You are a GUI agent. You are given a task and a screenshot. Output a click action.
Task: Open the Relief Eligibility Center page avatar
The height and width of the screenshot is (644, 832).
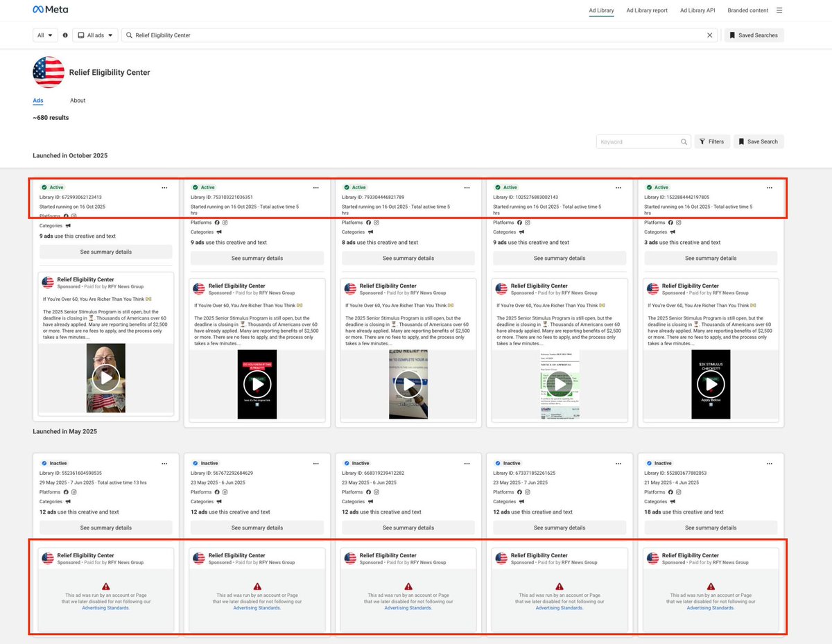(49, 72)
